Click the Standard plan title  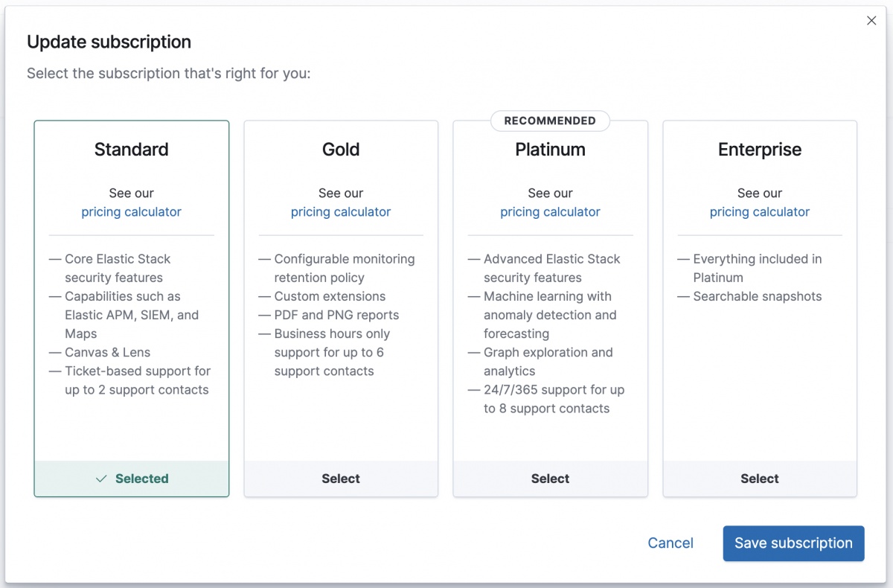point(131,150)
